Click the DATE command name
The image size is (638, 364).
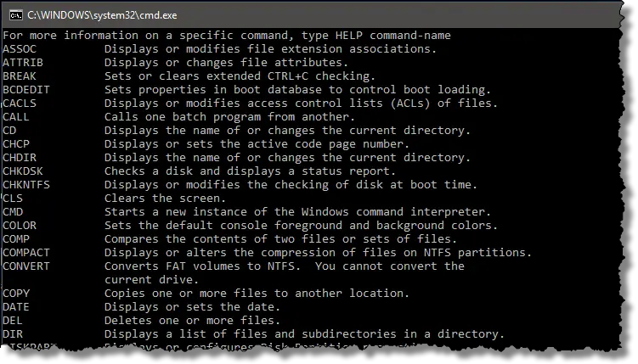click(x=16, y=307)
